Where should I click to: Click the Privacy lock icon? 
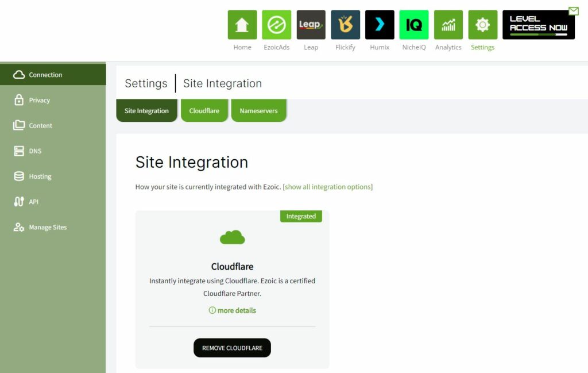[x=19, y=100]
